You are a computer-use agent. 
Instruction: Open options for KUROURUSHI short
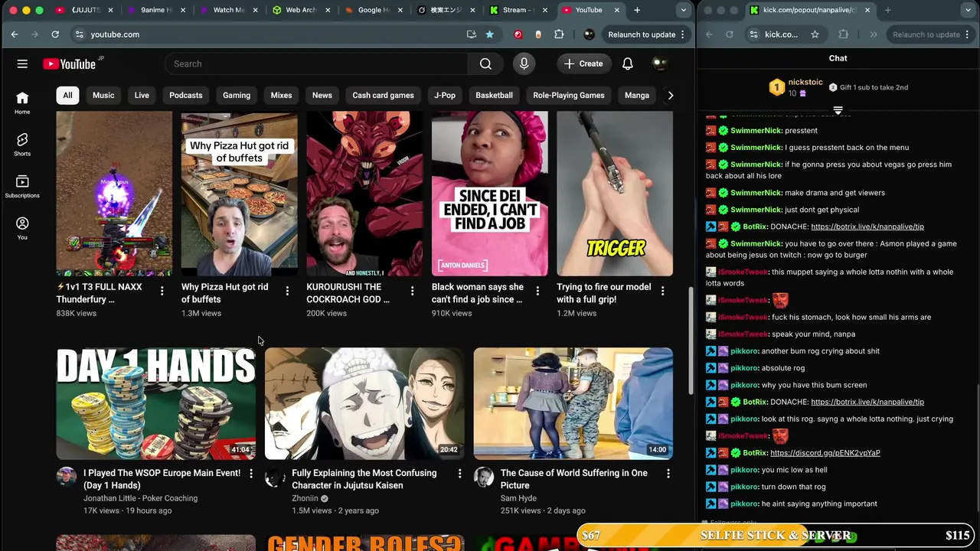tap(412, 291)
